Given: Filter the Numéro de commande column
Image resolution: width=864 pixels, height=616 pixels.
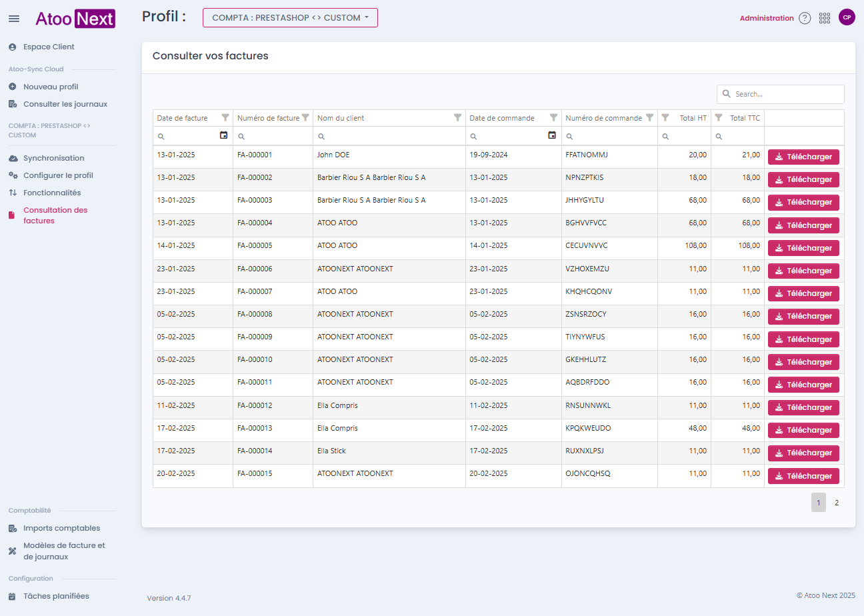Looking at the screenshot, I should 649,117.
